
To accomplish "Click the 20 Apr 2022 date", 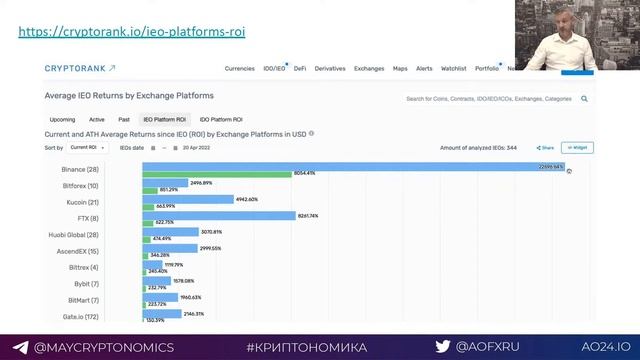I will coord(196,148).
